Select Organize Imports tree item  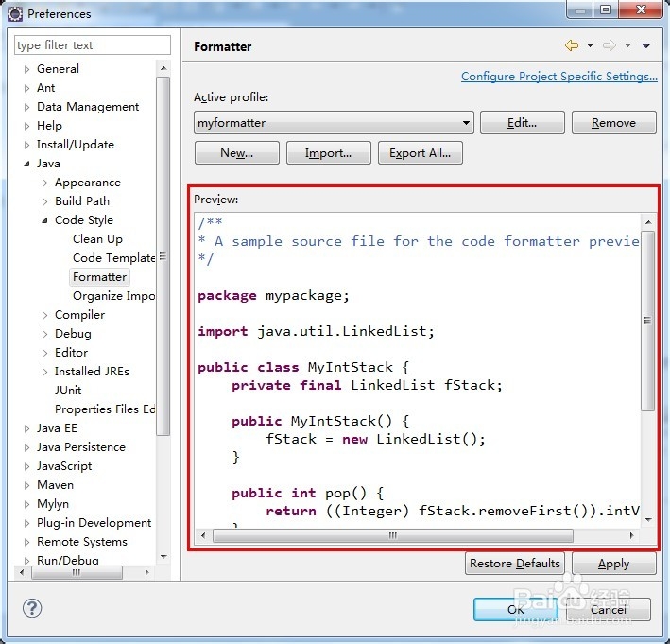(x=113, y=296)
